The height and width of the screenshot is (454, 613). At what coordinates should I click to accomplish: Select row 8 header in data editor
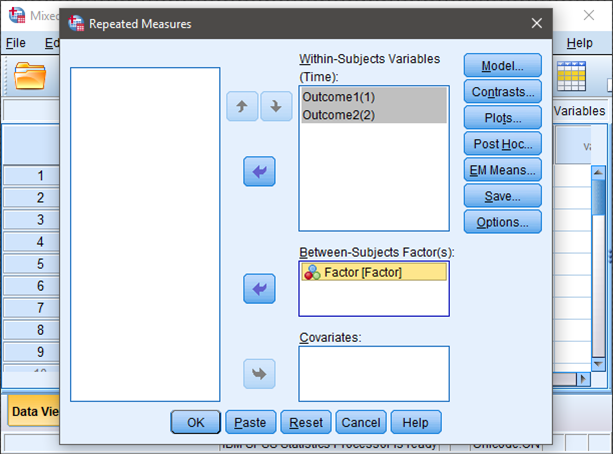pos(31,330)
